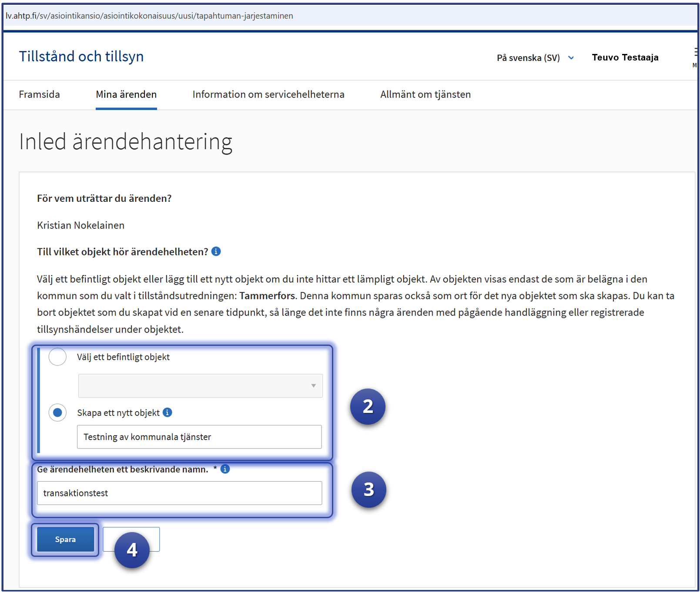Open info tooltip next to 'Skapa ett nytt objekt'

coord(167,412)
